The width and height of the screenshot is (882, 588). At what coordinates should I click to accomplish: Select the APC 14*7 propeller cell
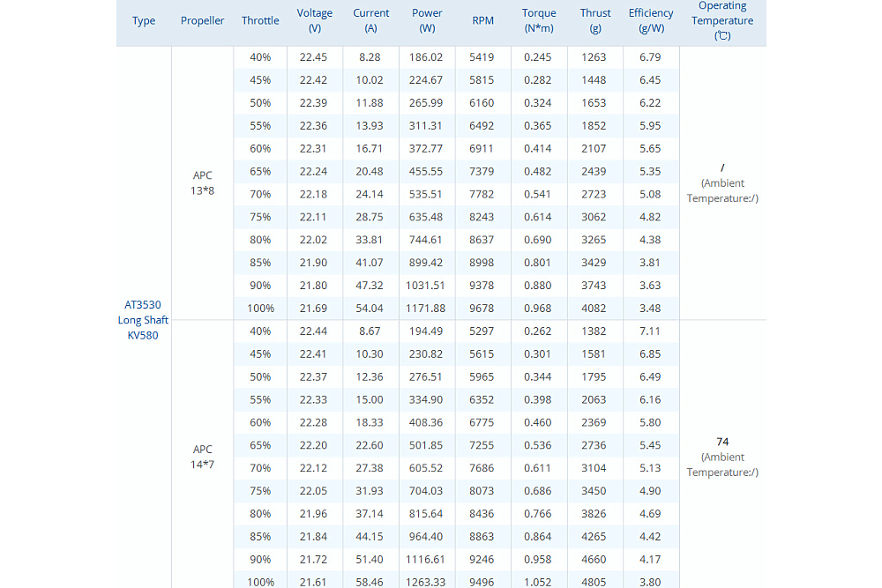(203, 457)
